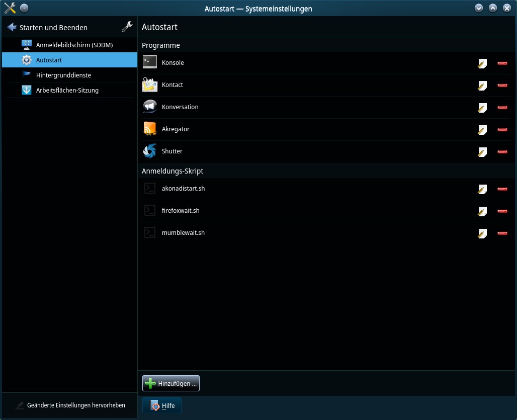Open Anmeldebildschirm (SDDM) settings
Screen dimensions: 517x420
[69, 45]
